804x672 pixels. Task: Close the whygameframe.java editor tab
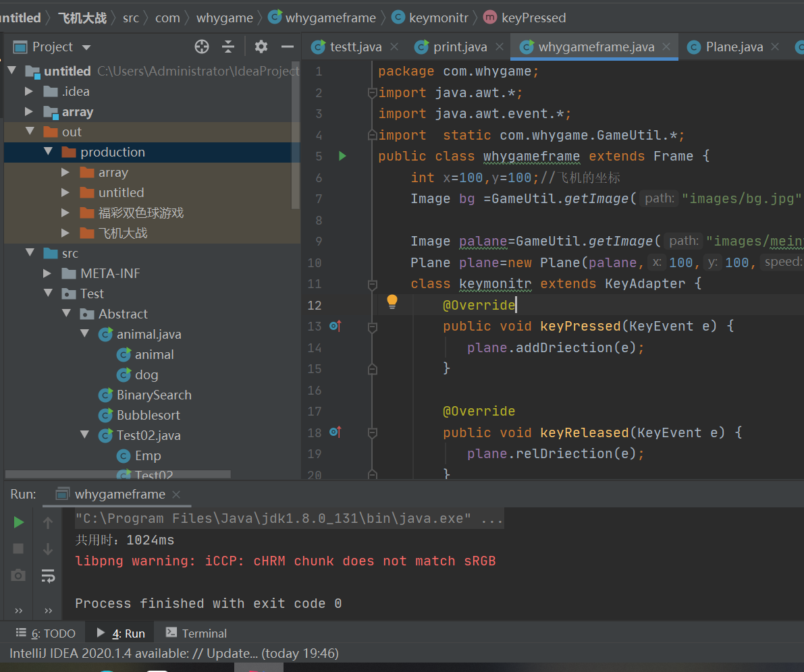(x=666, y=47)
